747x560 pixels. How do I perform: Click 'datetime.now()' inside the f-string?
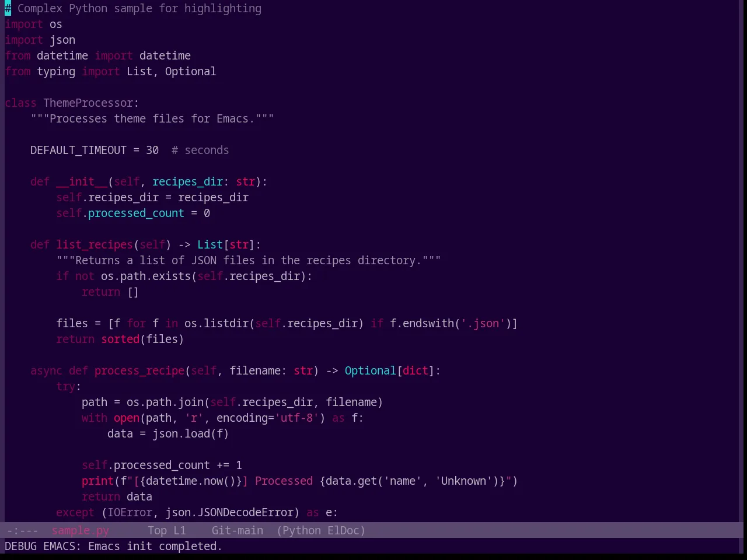(x=191, y=481)
